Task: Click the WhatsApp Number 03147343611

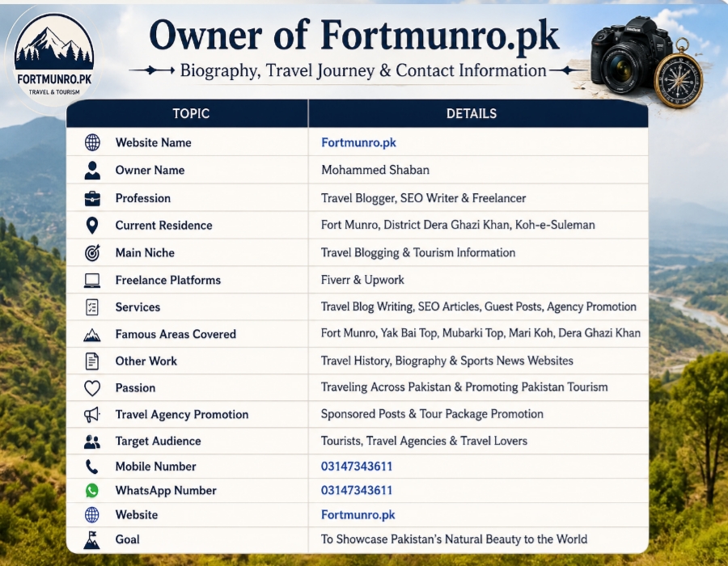Action: coord(357,490)
